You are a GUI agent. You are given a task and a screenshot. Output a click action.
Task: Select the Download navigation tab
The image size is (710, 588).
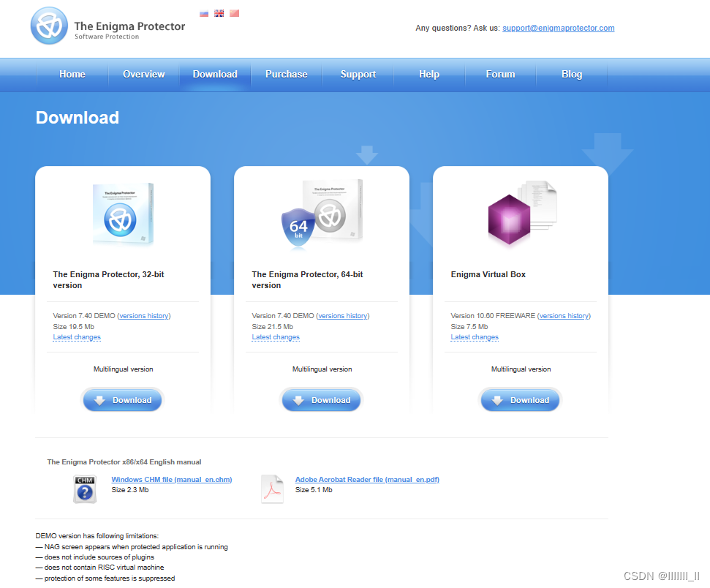point(215,75)
